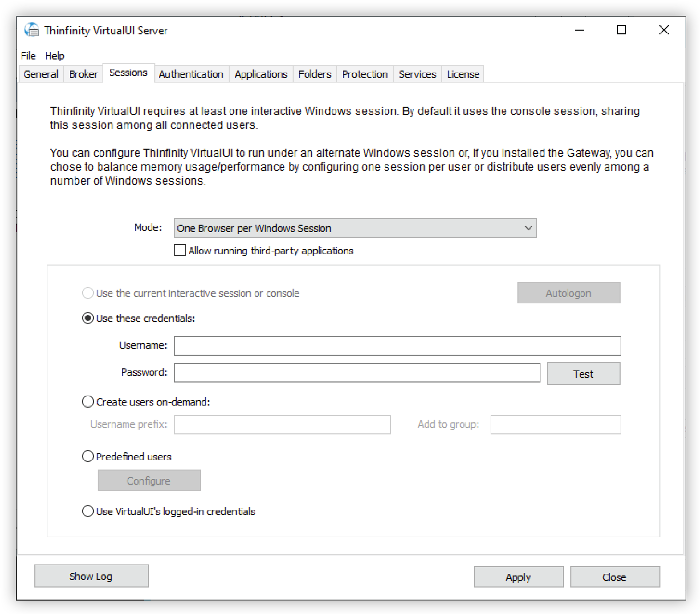Click the Configure button
Viewport: 700px width, 614px height.
pyautogui.click(x=149, y=481)
